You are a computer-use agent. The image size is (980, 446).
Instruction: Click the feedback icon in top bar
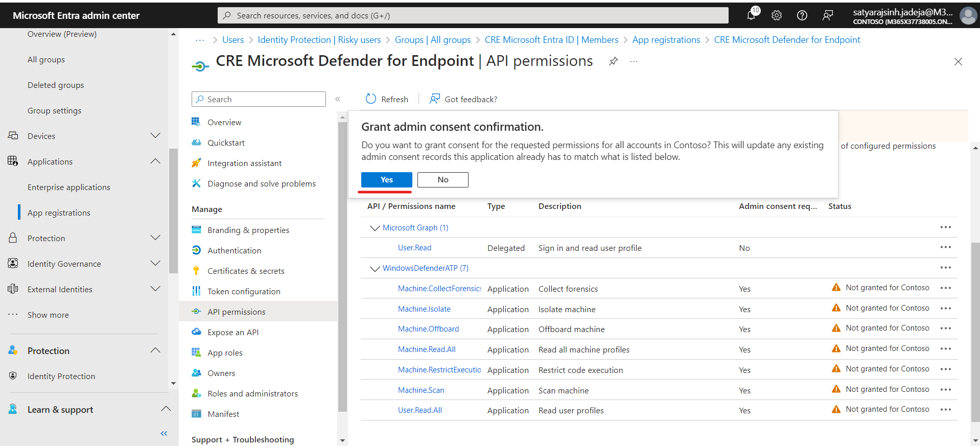point(828,15)
